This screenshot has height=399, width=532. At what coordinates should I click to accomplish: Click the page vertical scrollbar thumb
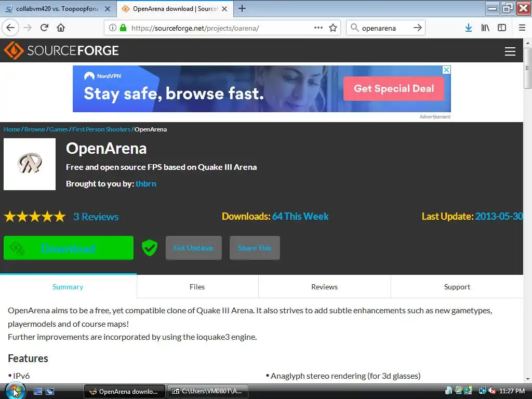(x=527, y=68)
